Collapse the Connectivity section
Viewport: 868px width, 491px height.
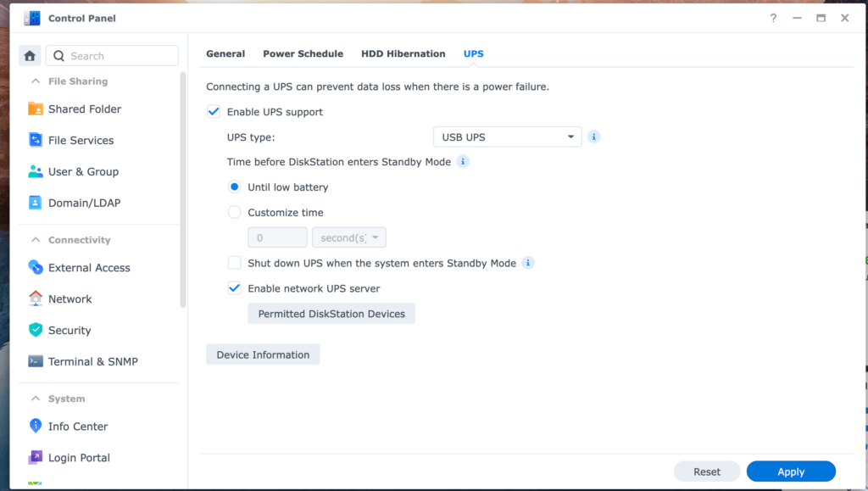pyautogui.click(x=36, y=240)
